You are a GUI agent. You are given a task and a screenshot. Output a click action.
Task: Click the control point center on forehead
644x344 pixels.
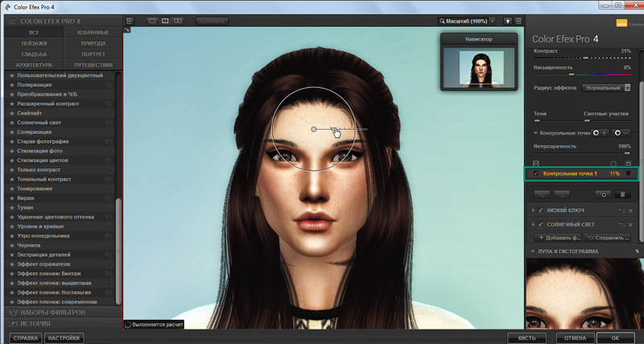[314, 129]
